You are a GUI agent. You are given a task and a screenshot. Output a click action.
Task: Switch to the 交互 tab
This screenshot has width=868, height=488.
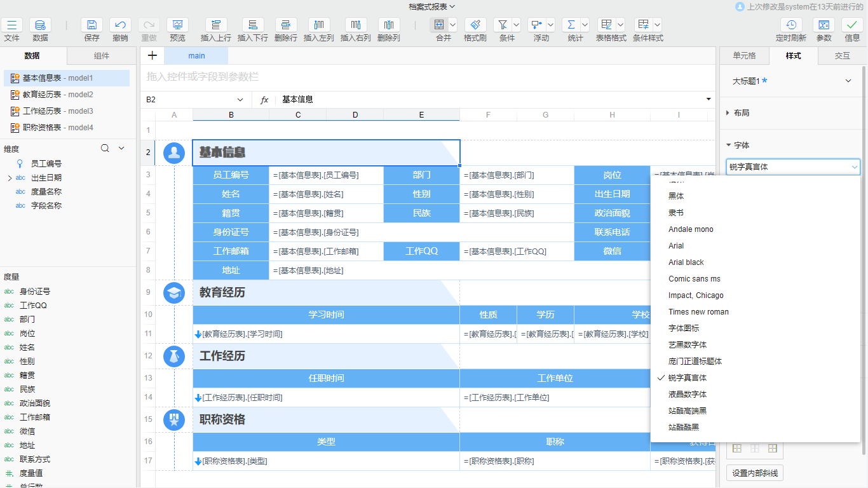click(x=843, y=56)
